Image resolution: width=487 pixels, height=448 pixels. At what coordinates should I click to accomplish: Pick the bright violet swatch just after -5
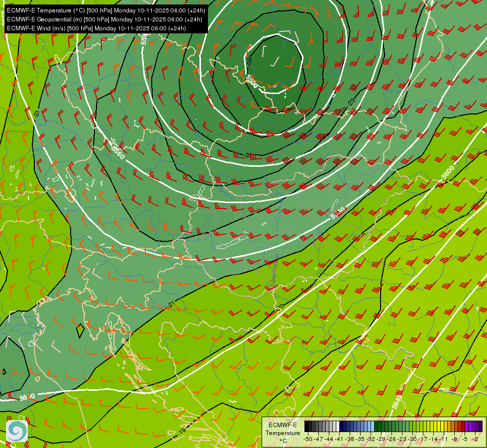point(467,426)
